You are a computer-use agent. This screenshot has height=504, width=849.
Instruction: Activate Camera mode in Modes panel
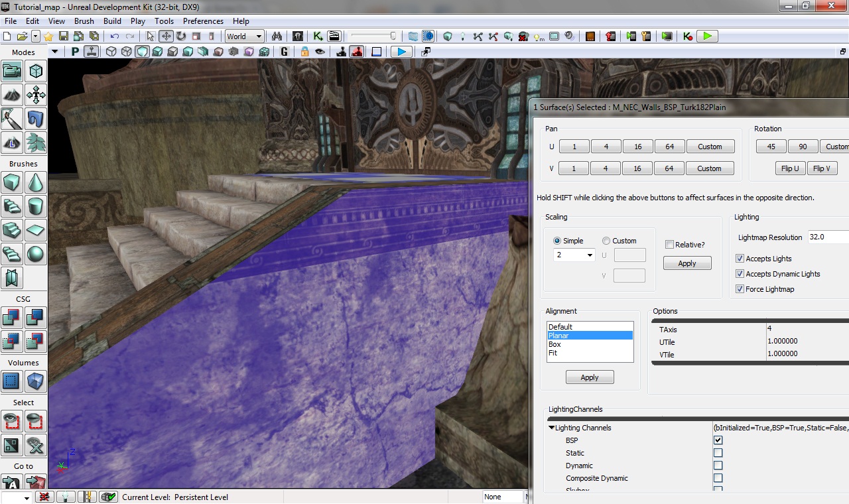[x=12, y=71]
